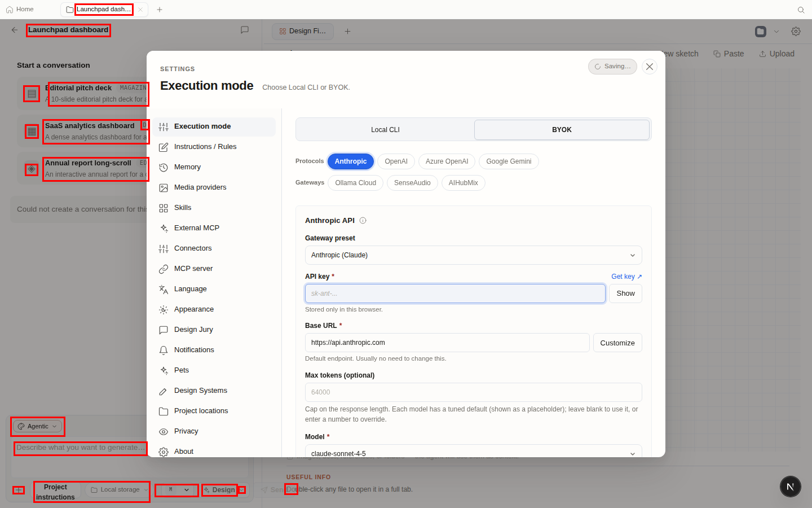The height and width of the screenshot is (508, 812).
Task: Open the Agentic mode dropdown
Action: click(x=37, y=426)
